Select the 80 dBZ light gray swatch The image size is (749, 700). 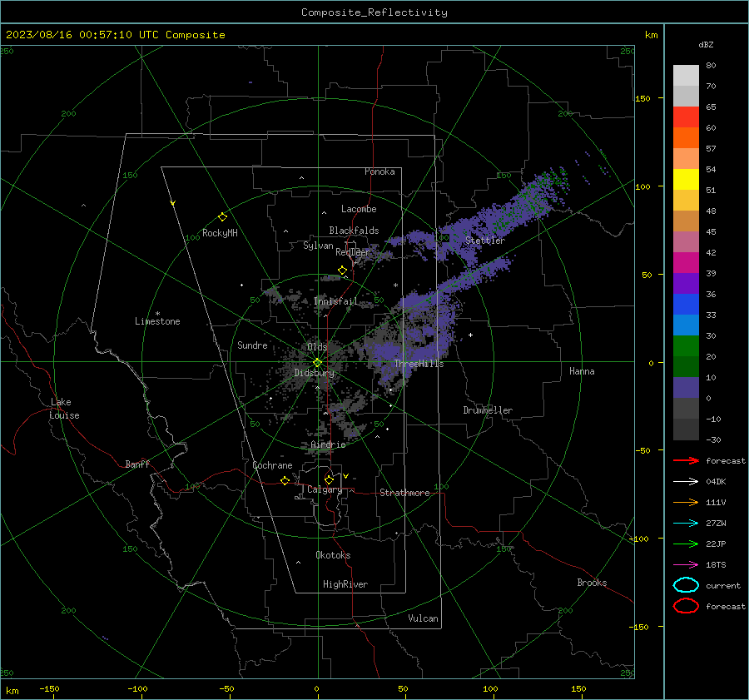[686, 76]
